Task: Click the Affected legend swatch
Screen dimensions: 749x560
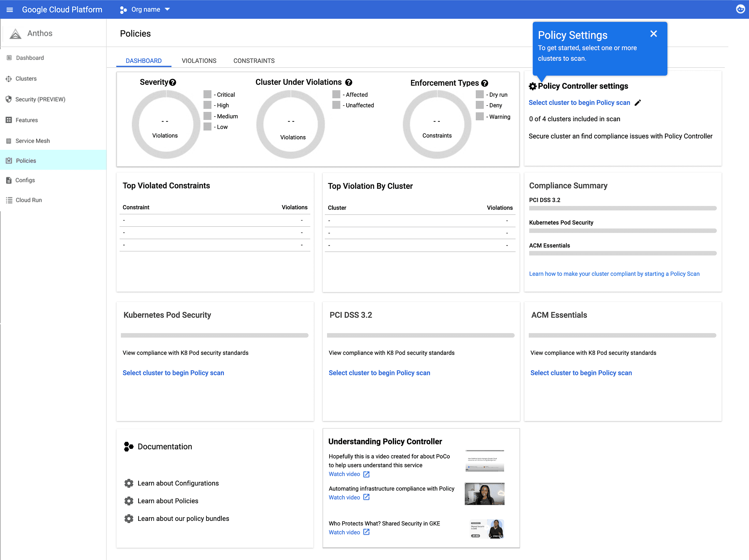Action: tap(336, 94)
